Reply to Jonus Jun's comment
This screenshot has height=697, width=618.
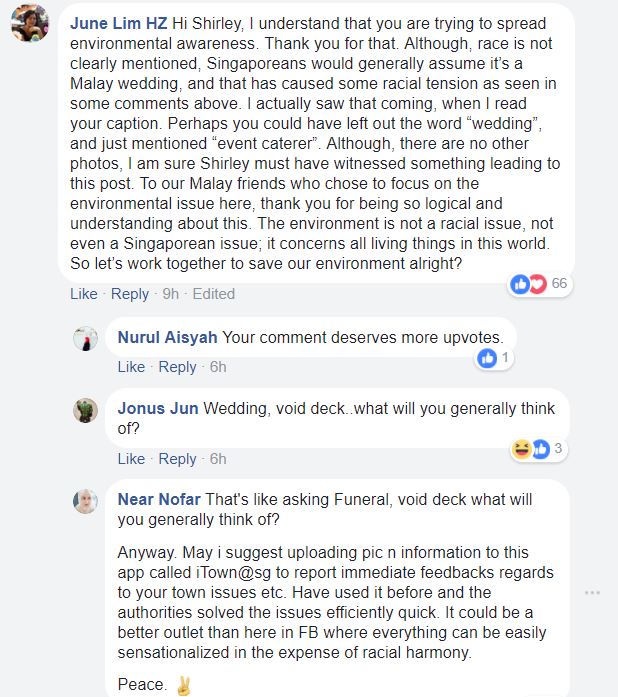(177, 459)
